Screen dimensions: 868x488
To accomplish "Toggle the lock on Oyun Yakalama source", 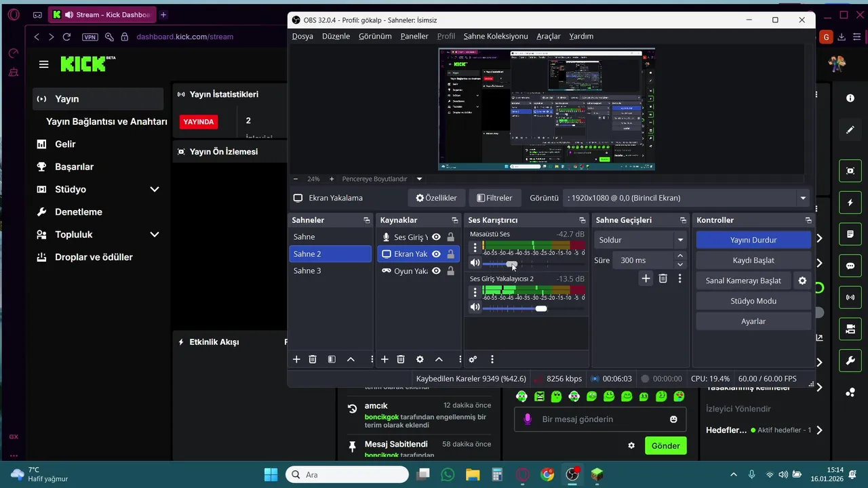I will click(450, 271).
